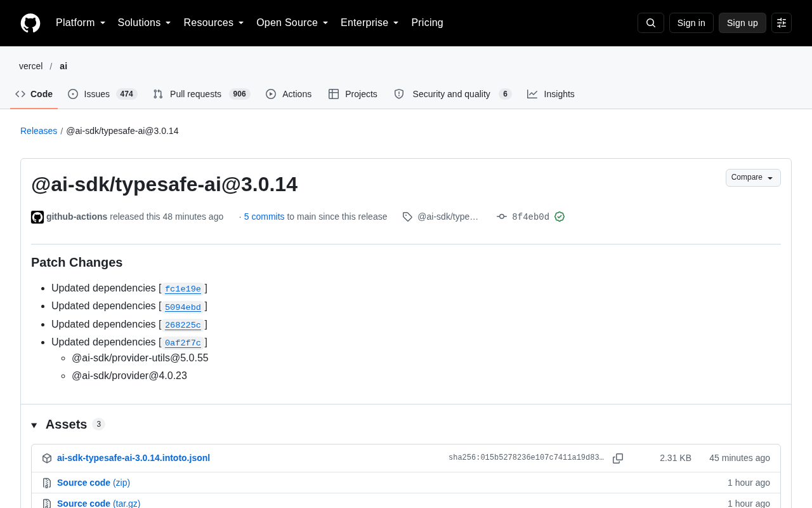Open the github-actions author link
The width and height of the screenshot is (812, 508).
77,217
